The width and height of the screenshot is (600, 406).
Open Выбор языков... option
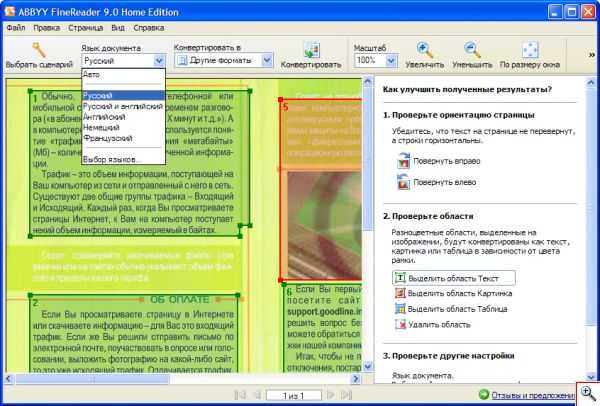click(123, 159)
